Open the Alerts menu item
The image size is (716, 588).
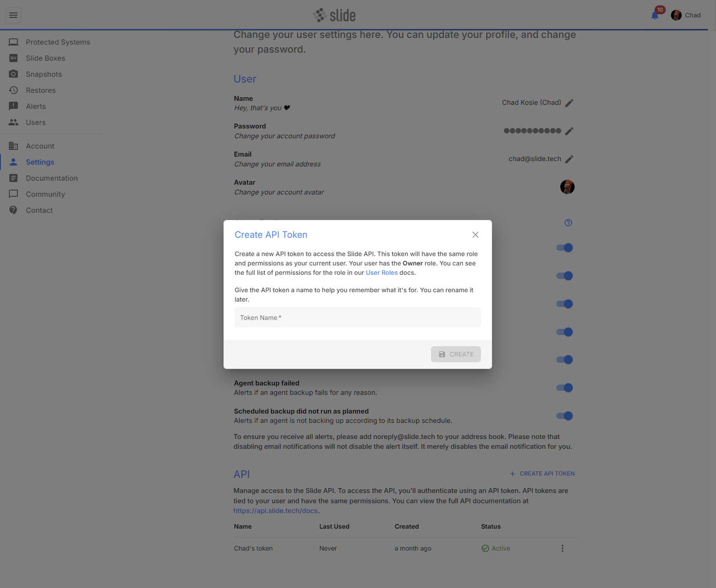pos(36,106)
